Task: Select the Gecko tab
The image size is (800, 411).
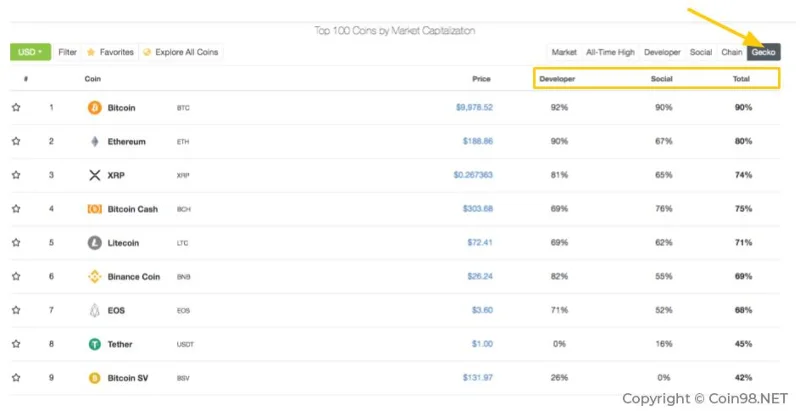Action: pyautogui.click(x=763, y=52)
